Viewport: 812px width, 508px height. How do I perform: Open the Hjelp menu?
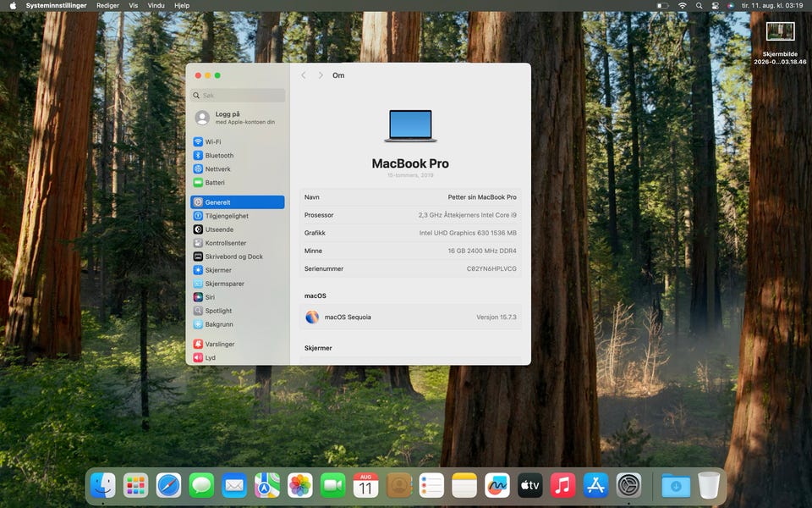tap(182, 6)
